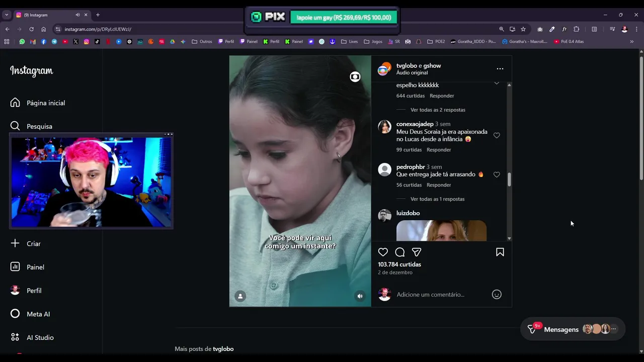
Task: Go back in browser history
Action: click(7, 29)
